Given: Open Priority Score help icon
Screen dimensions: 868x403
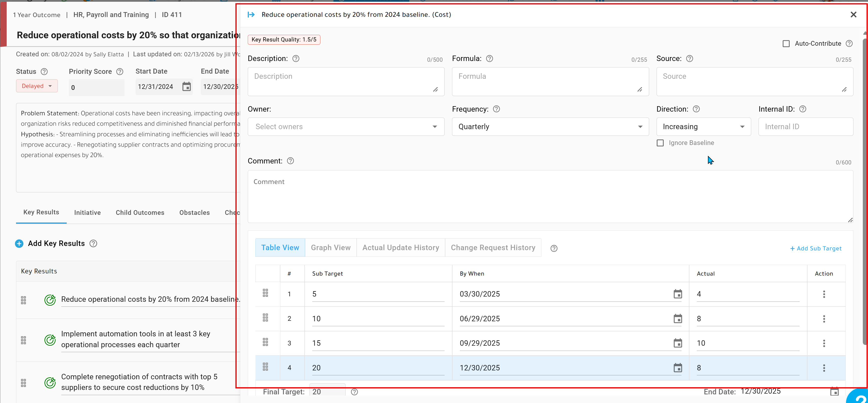Looking at the screenshot, I should click(x=120, y=71).
